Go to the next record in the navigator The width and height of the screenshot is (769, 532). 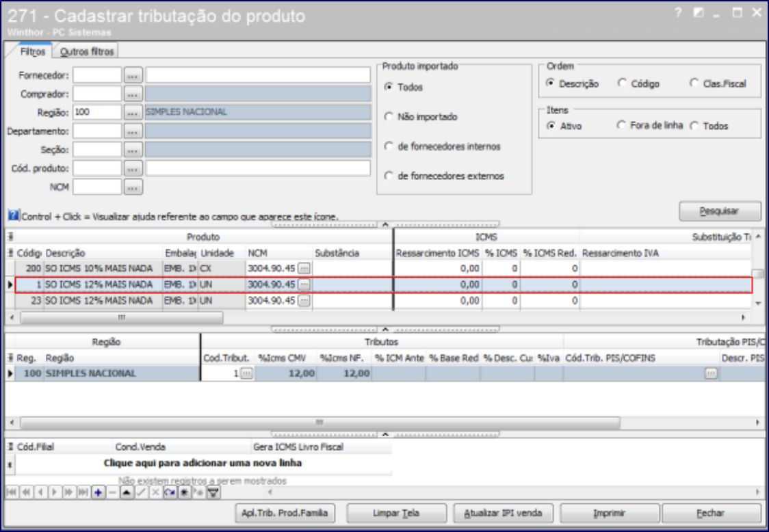(55, 492)
